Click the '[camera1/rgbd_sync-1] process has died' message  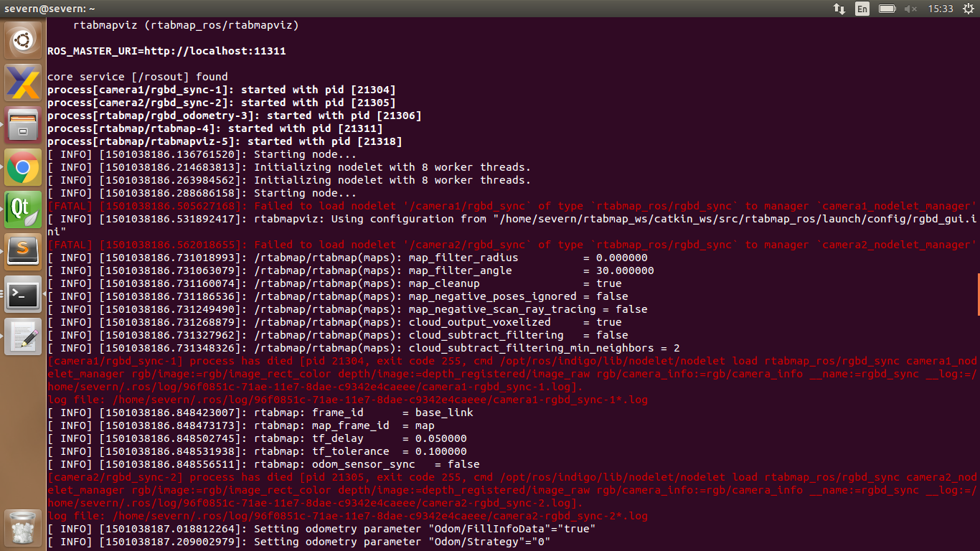pos(512,374)
